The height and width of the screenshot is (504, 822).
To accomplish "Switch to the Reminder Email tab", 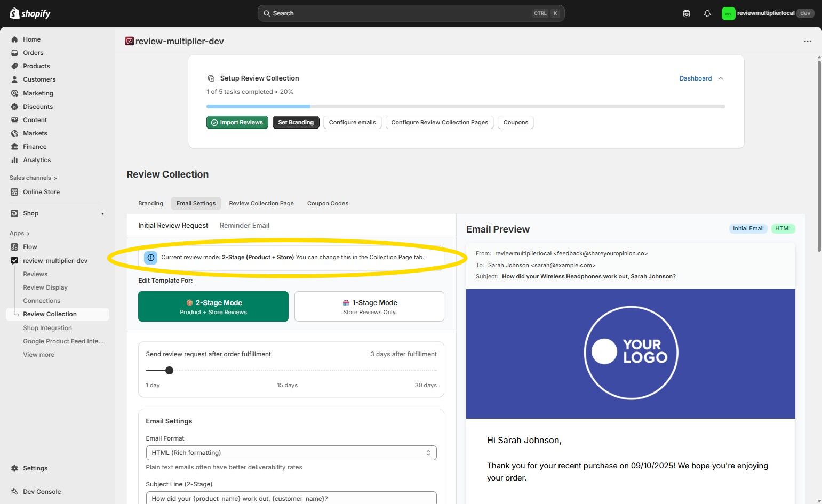I will pyautogui.click(x=244, y=226).
